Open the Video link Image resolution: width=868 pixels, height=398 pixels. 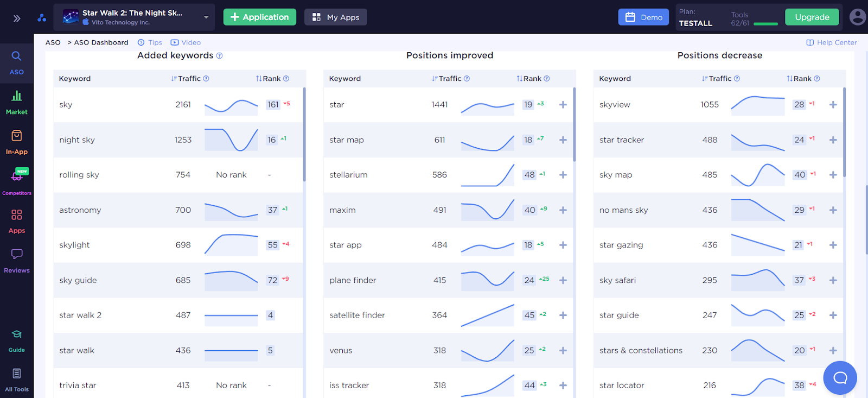(186, 42)
